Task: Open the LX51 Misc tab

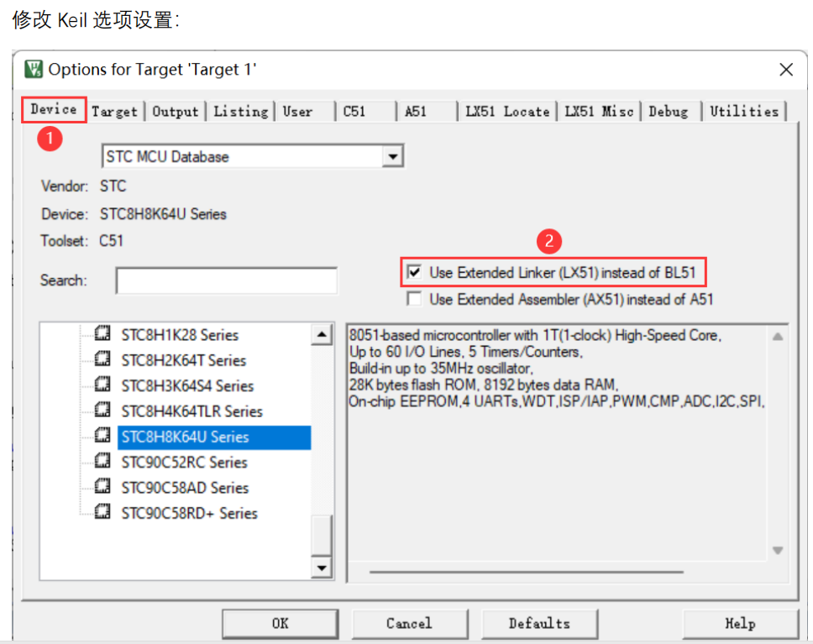Action: click(599, 112)
